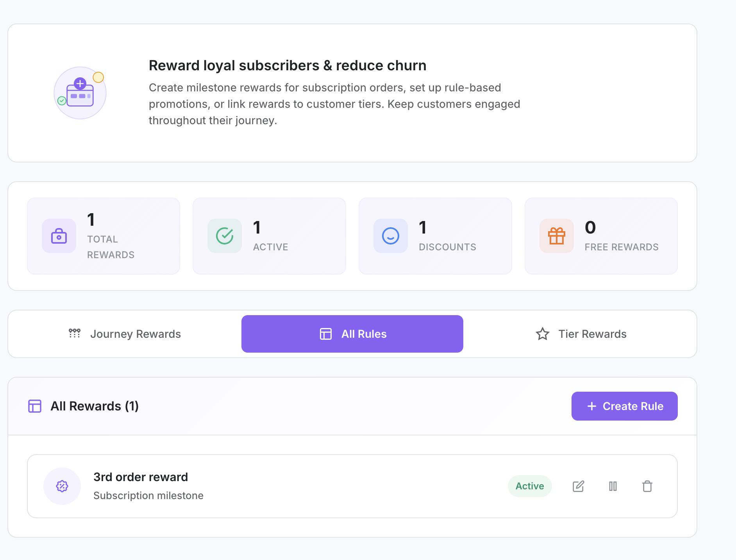Click the Total Rewards bag icon
The height and width of the screenshot is (560, 736).
pyautogui.click(x=59, y=236)
